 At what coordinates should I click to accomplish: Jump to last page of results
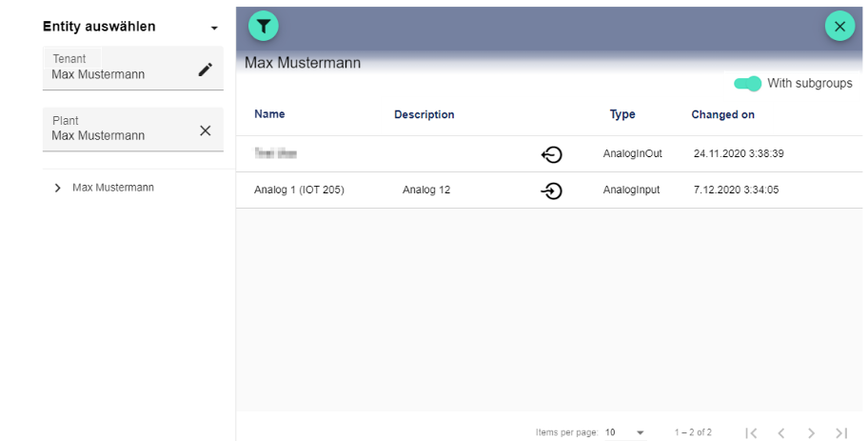click(840, 433)
